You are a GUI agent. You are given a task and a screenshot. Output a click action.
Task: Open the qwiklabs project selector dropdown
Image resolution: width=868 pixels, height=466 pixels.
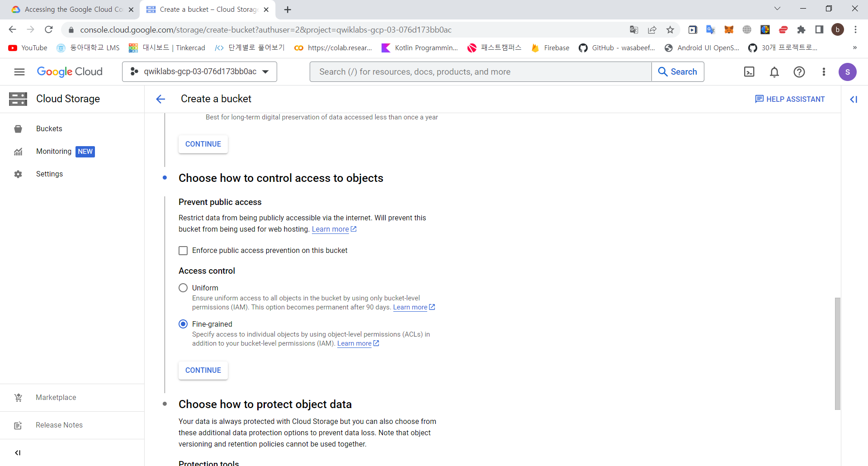tap(199, 71)
